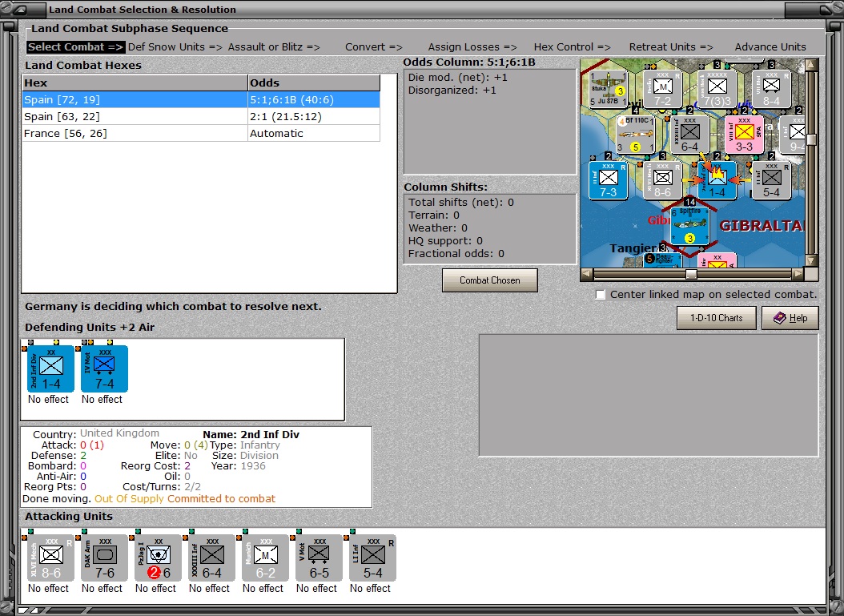Open the 1-D-10 Charts

tap(717, 318)
